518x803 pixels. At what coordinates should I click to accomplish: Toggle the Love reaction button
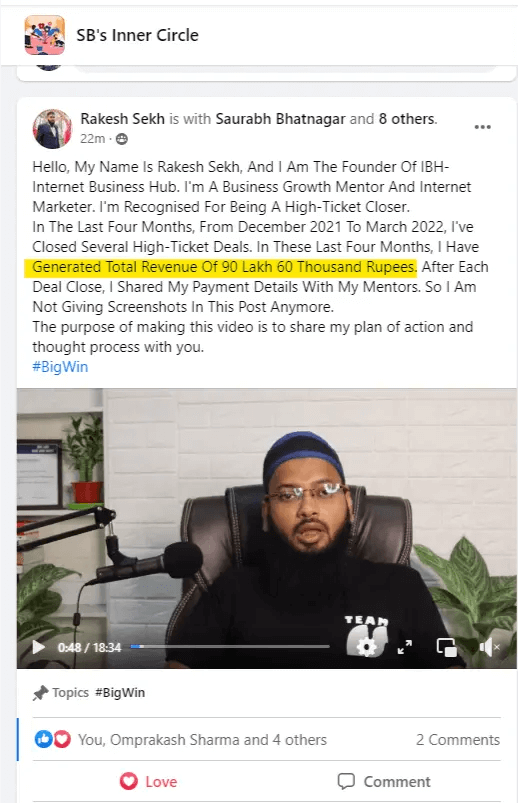pyautogui.click(x=149, y=781)
